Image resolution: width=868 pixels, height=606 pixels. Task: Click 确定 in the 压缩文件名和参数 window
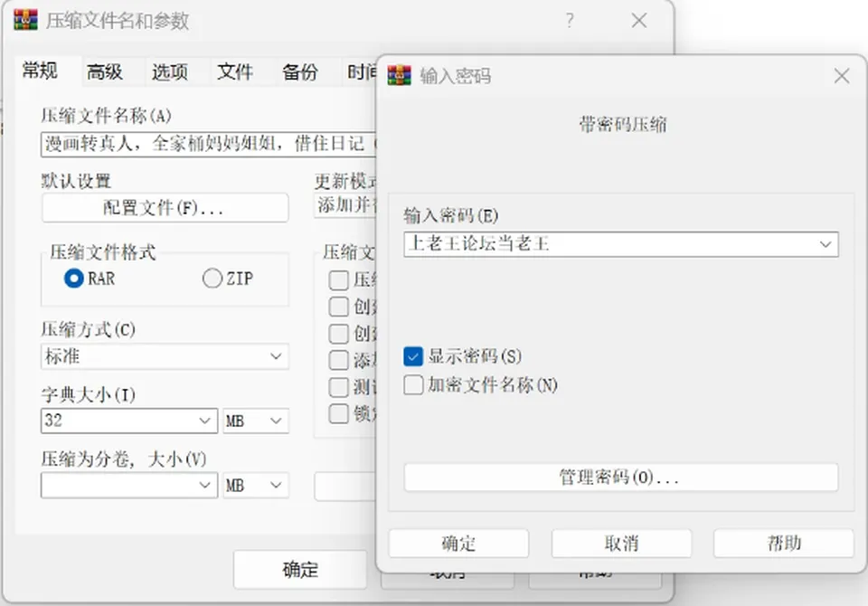(x=300, y=569)
